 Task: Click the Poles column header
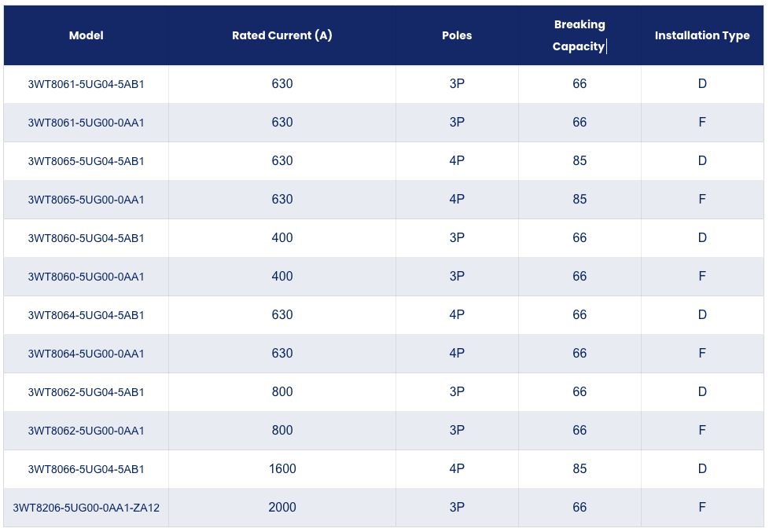[x=457, y=35]
